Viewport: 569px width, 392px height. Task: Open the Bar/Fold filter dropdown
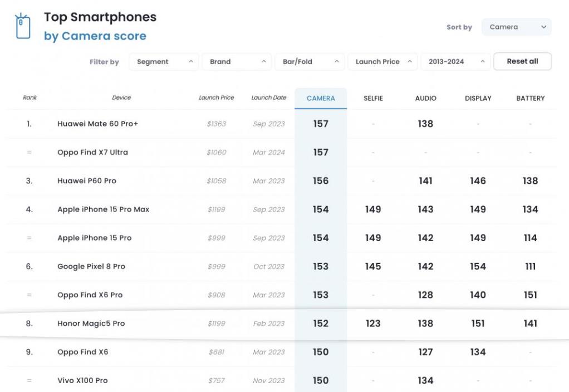(310, 62)
